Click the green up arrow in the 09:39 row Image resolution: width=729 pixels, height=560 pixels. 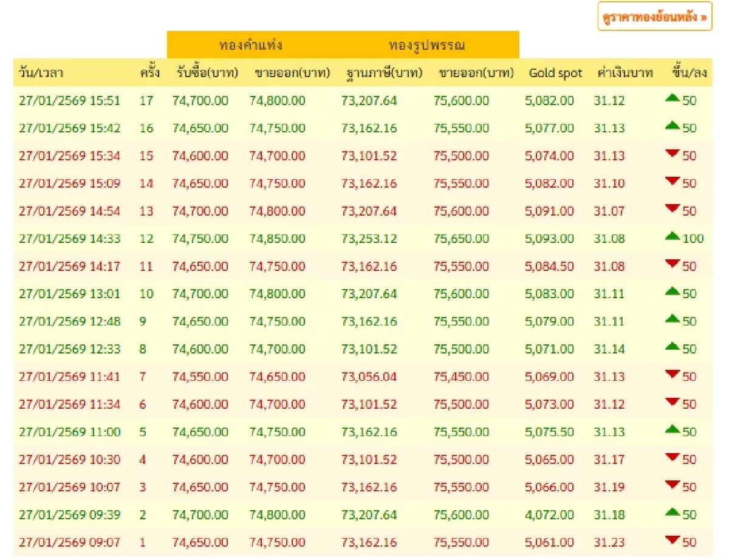[x=673, y=513]
